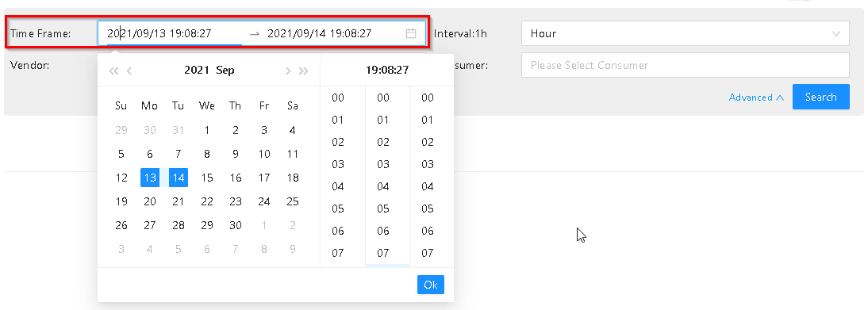868x310 pixels.
Task: Go to next month with single-right arrow
Action: [288, 71]
